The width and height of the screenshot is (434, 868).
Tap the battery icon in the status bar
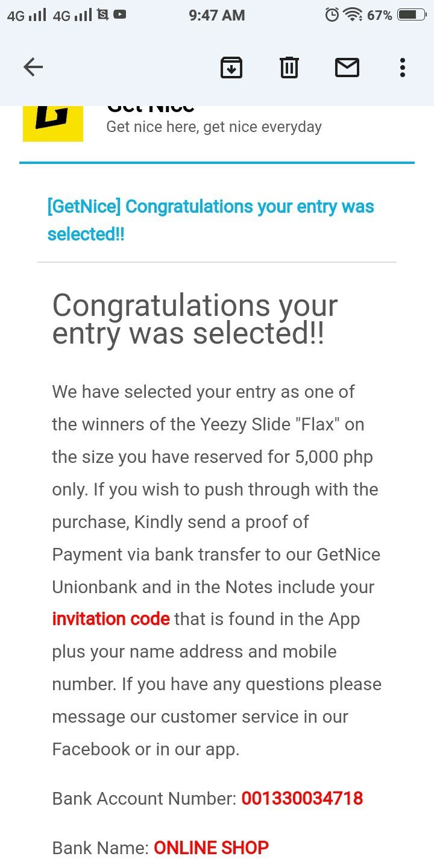pyautogui.click(x=412, y=15)
